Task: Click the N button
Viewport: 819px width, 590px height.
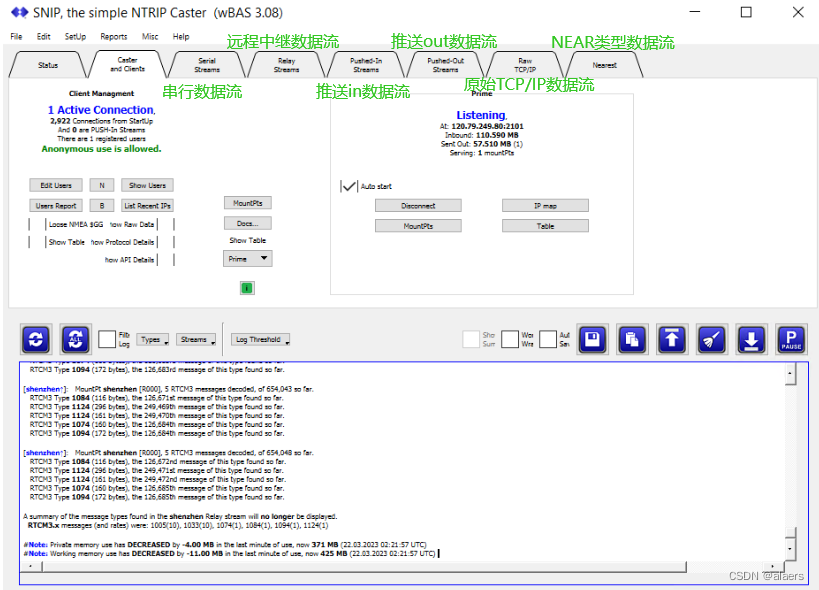Action: [x=102, y=185]
